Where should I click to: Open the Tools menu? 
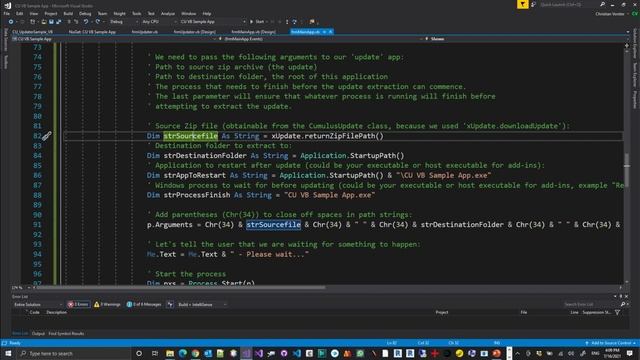136,13
